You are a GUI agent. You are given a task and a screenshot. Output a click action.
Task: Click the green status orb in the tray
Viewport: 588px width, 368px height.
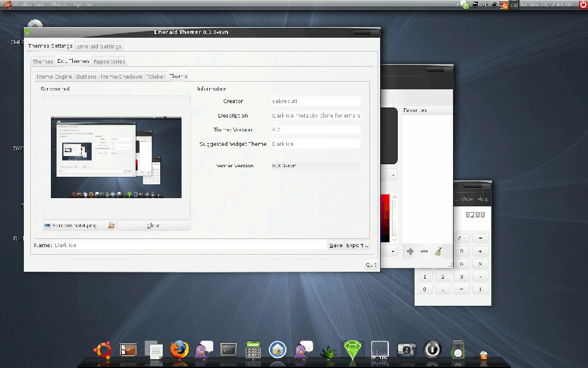(x=465, y=5)
